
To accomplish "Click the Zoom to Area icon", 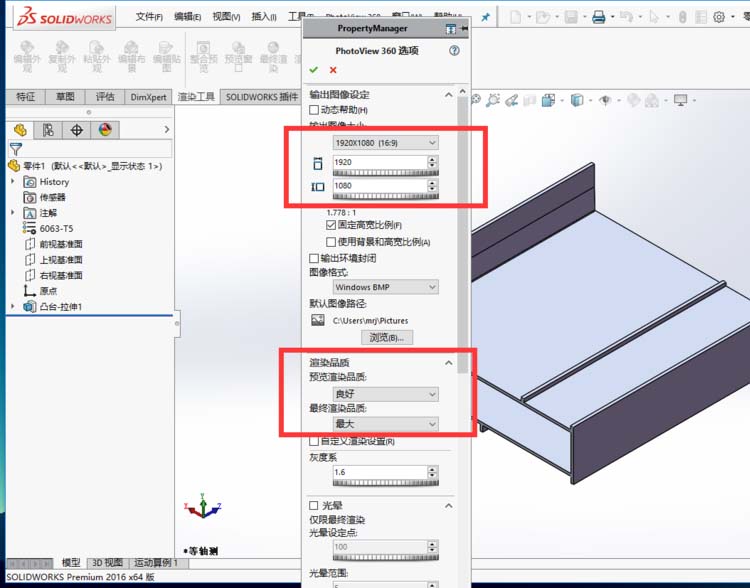I will (493, 100).
